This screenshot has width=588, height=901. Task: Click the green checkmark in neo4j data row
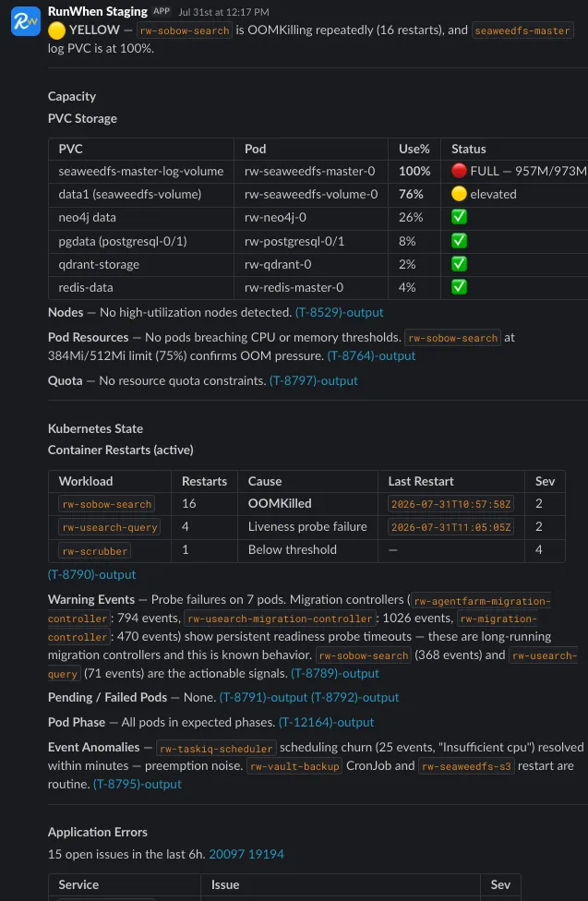click(x=459, y=217)
